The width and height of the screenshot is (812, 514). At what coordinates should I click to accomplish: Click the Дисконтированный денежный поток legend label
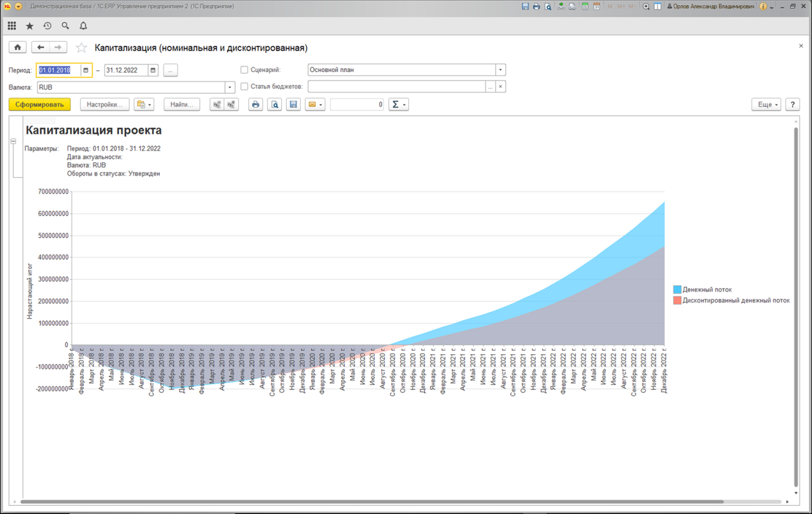pyautogui.click(x=736, y=300)
